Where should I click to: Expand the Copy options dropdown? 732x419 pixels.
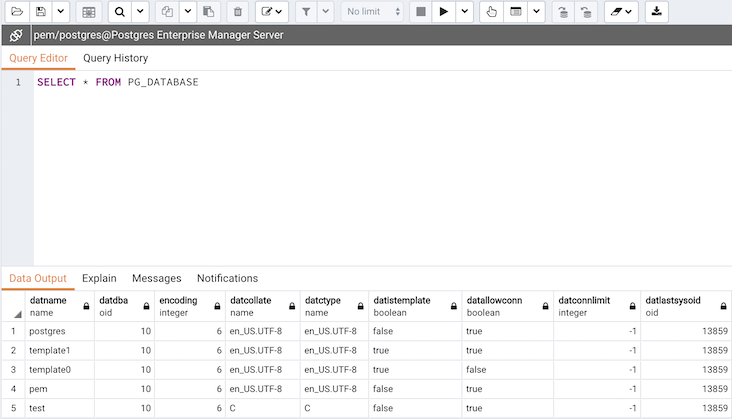pos(188,12)
